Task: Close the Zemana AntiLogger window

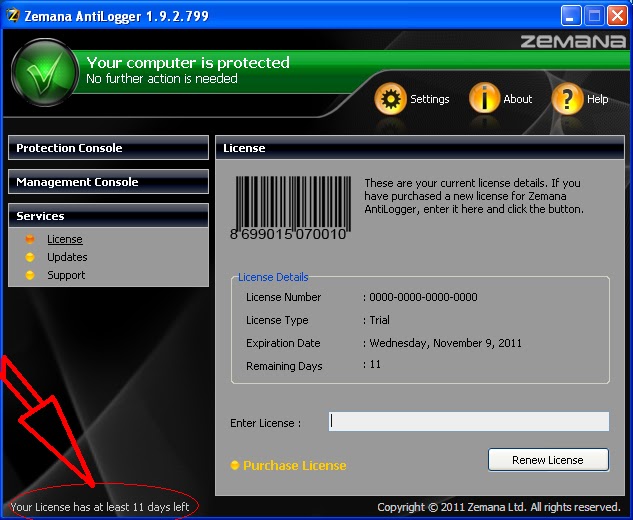Action: [617, 16]
